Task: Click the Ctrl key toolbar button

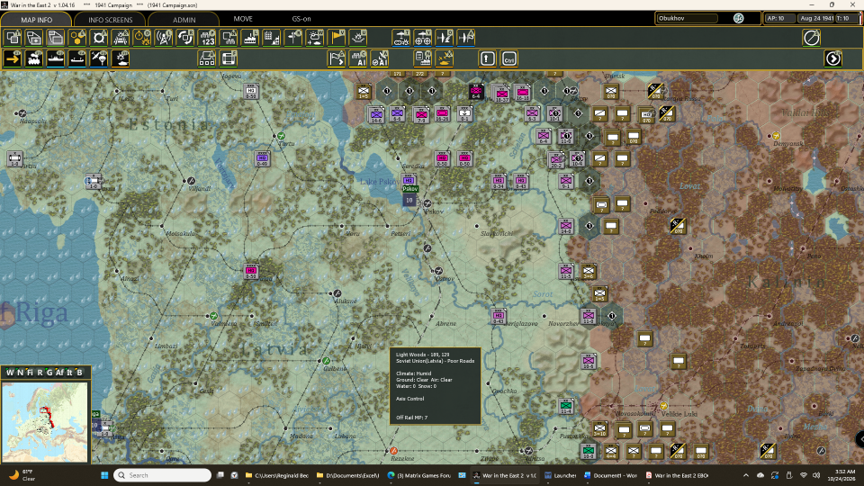Action: tap(509, 58)
